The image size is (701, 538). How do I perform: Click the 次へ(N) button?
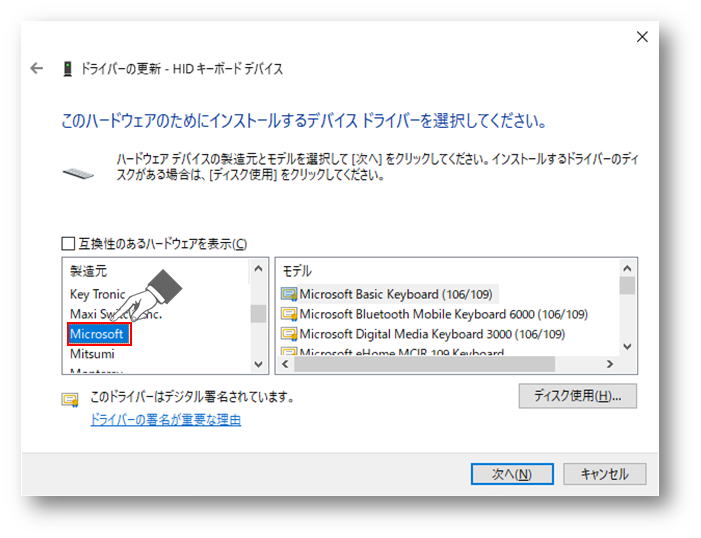click(x=512, y=474)
